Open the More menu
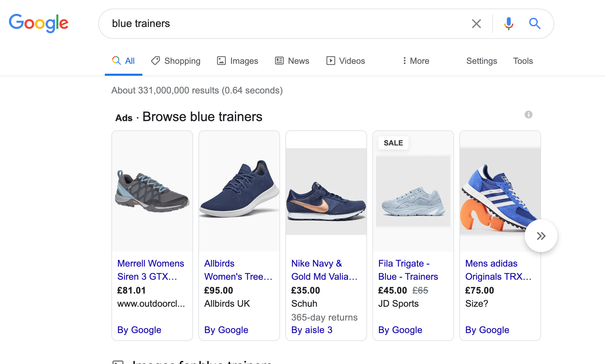Viewport: 605px width, 364px height. [416, 61]
